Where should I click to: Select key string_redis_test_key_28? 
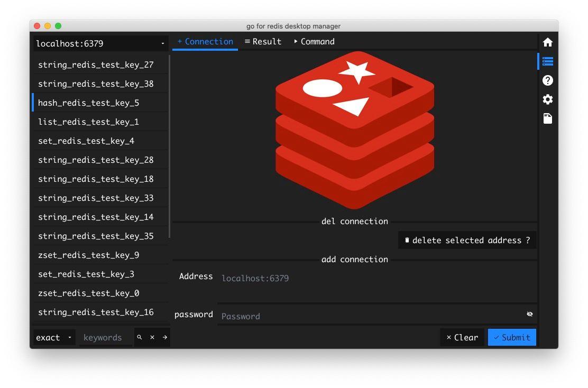click(100, 160)
